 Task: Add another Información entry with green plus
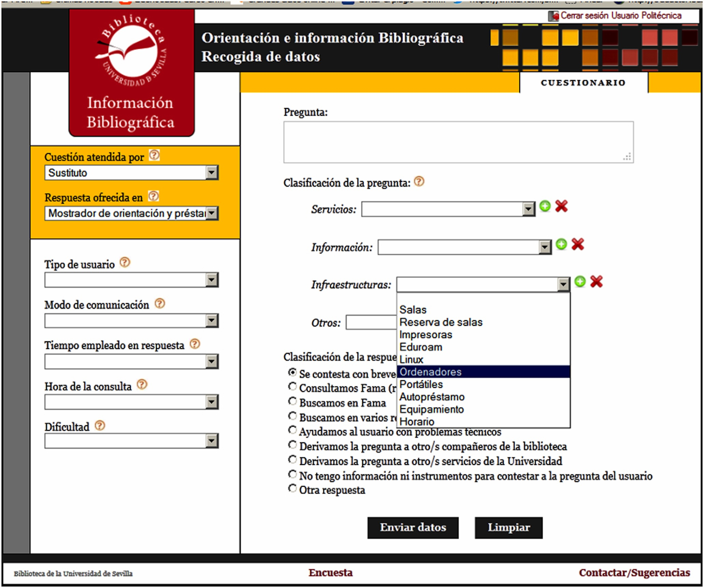pos(561,244)
